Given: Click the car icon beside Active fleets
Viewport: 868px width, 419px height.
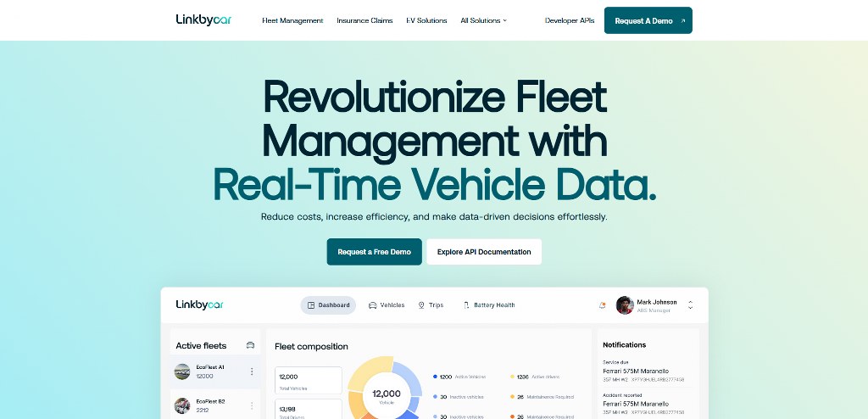Looking at the screenshot, I should pos(250,344).
